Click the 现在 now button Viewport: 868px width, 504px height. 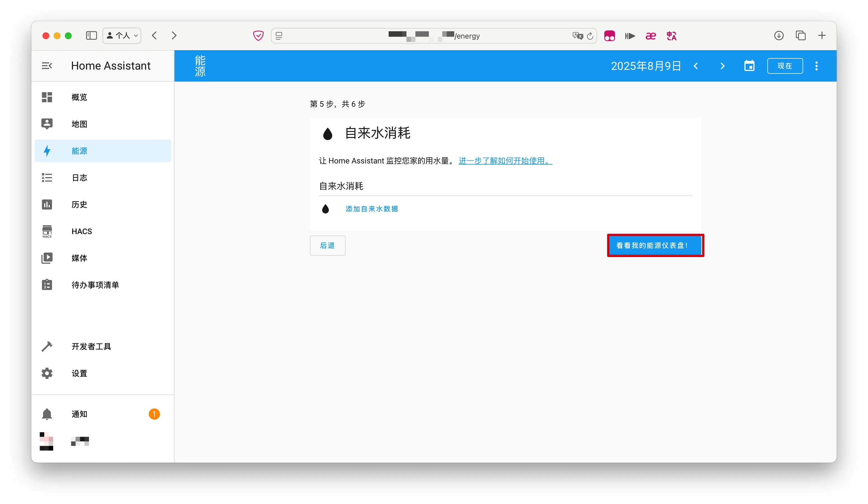click(785, 66)
